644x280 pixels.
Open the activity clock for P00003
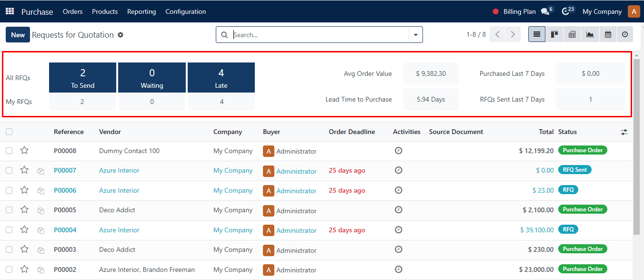tap(399, 249)
